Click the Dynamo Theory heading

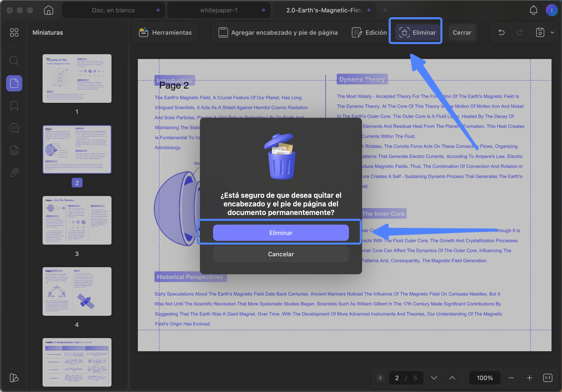pyautogui.click(x=362, y=79)
